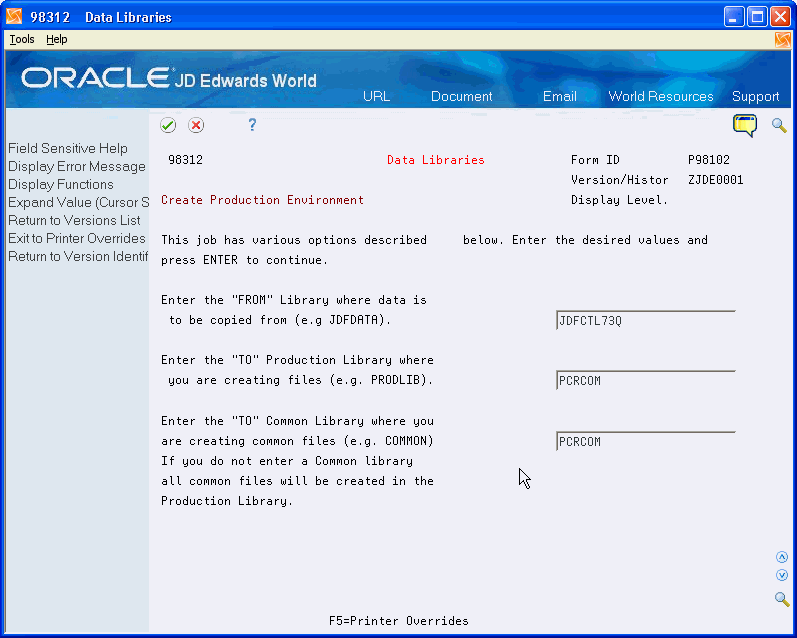Open the Document header link
The image size is (797, 638).
[462, 96]
